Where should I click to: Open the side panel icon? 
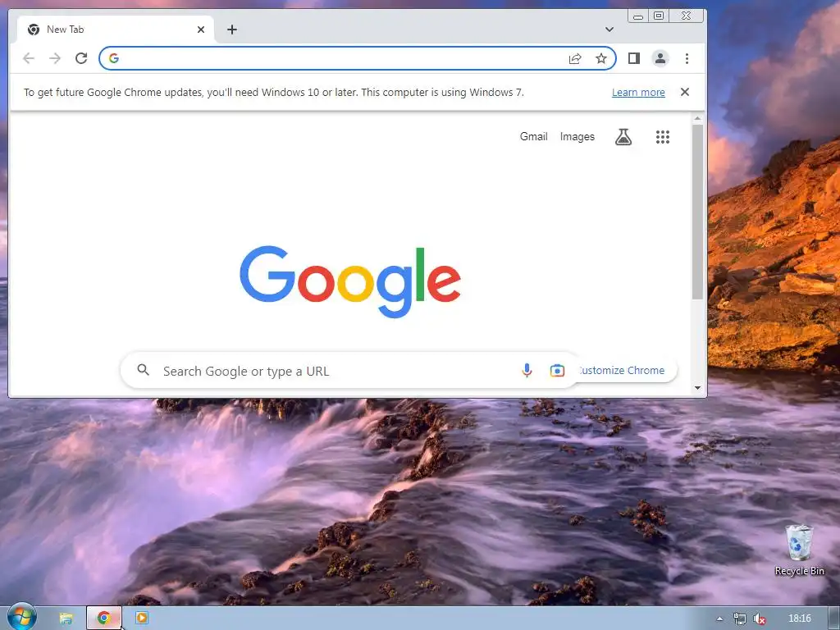click(x=634, y=58)
